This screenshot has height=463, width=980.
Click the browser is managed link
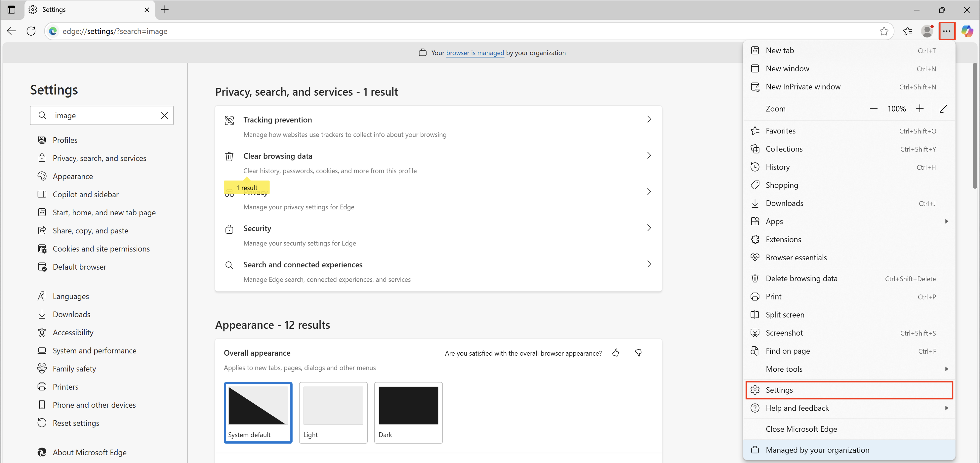point(475,53)
